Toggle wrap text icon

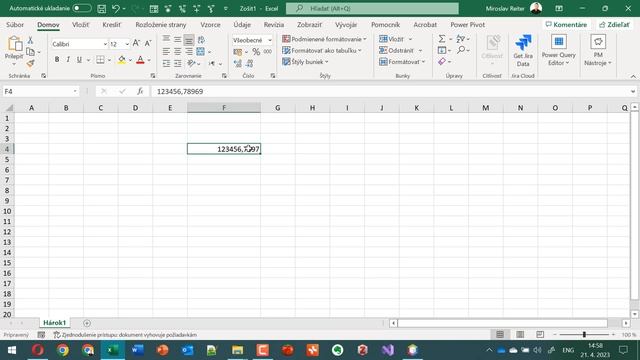tap(201, 40)
